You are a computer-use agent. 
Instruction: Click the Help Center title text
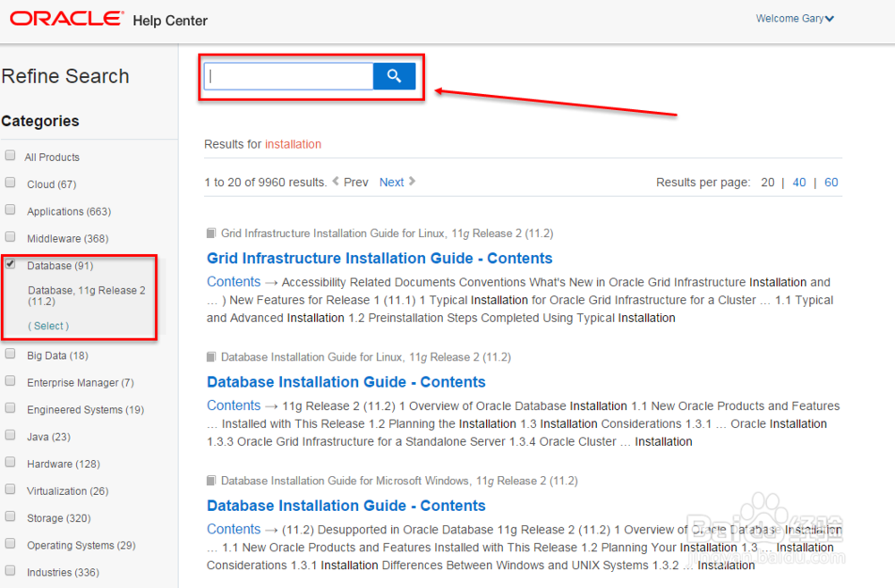click(170, 21)
